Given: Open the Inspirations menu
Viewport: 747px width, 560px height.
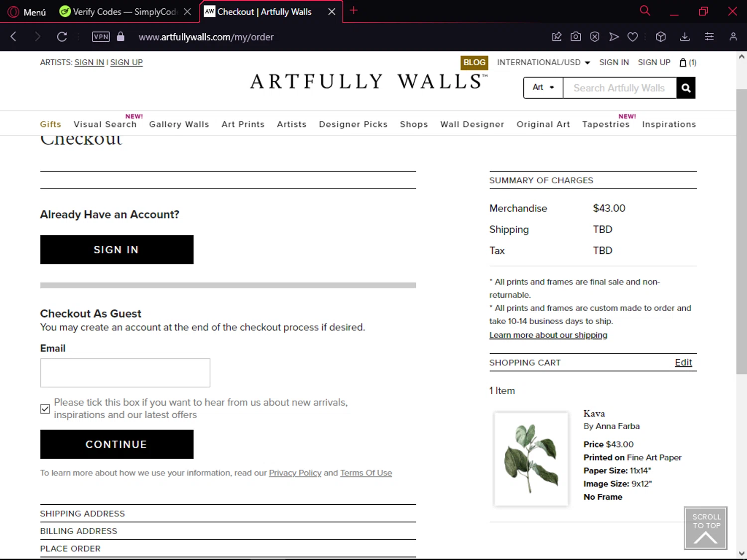Looking at the screenshot, I should pos(669,124).
